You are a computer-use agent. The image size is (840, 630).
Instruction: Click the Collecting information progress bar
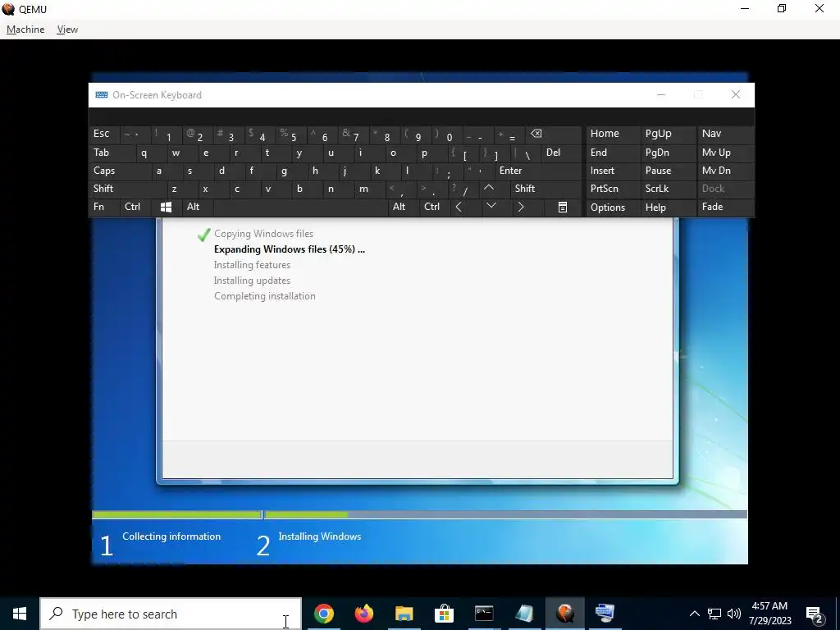[x=177, y=515]
